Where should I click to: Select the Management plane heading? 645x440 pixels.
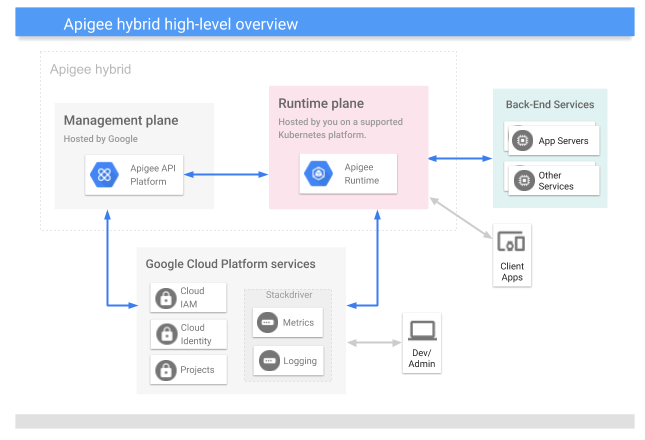pos(121,121)
